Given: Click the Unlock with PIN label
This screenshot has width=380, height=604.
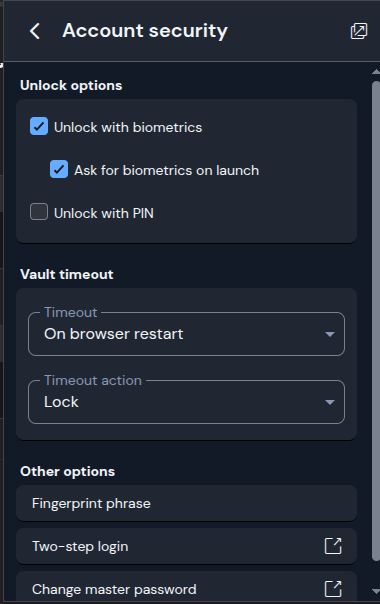Looking at the screenshot, I should (104, 213).
